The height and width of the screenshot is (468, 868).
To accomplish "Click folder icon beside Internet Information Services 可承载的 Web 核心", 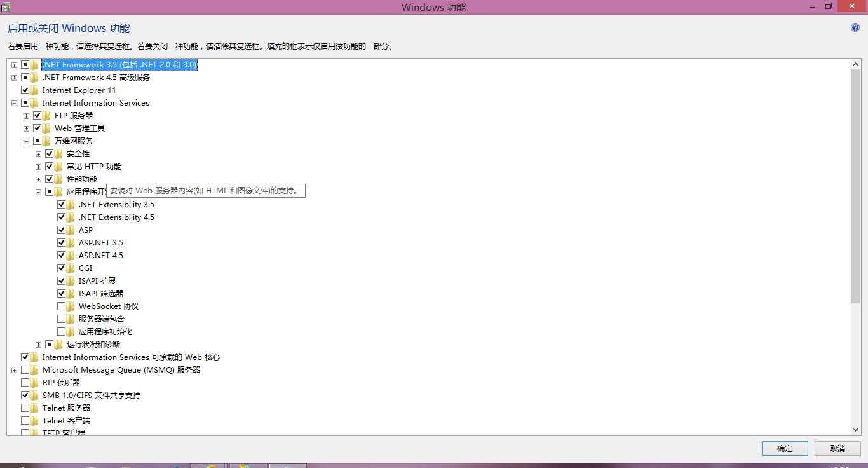I will tap(34, 357).
